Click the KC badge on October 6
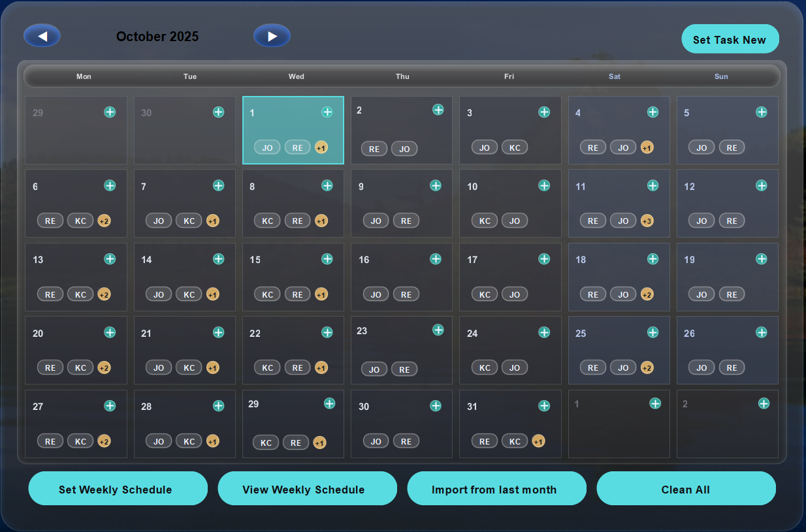This screenshot has height=532, width=806. [x=80, y=221]
